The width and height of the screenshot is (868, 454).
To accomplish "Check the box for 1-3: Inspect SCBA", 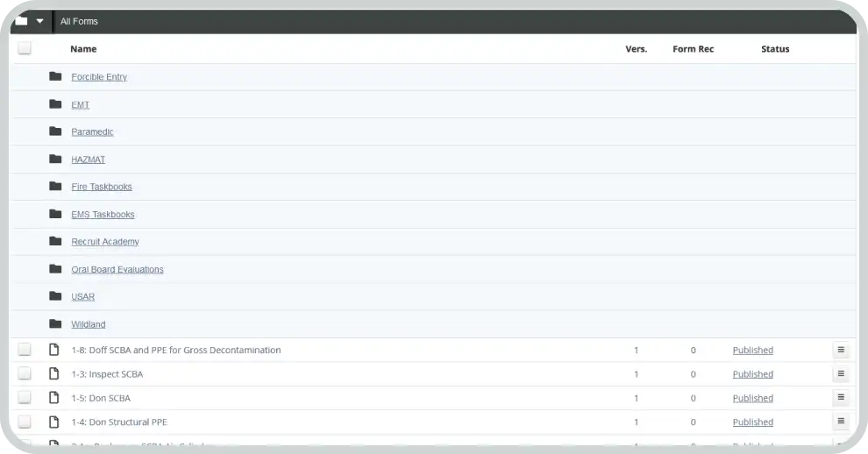I will [25, 374].
